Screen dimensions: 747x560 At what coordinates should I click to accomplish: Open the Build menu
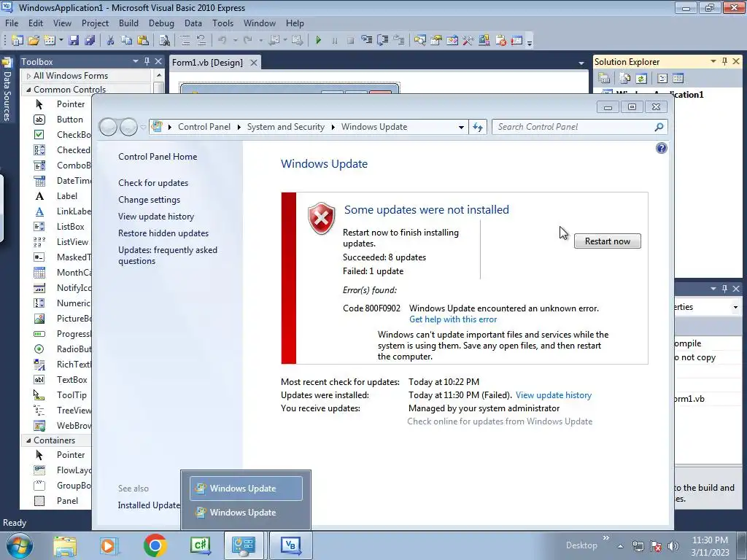[x=128, y=23]
